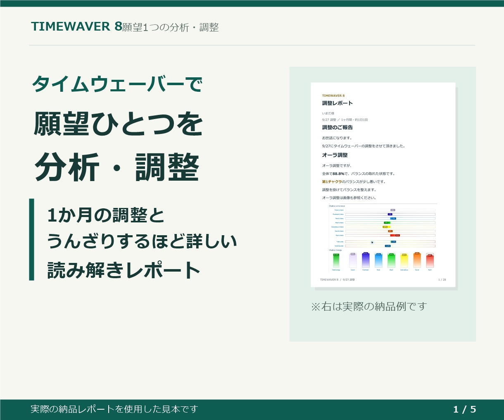Viewport: 504px width, 420px height.
Task: Click the オーラ調整 heading in the report
Action: click(335, 155)
